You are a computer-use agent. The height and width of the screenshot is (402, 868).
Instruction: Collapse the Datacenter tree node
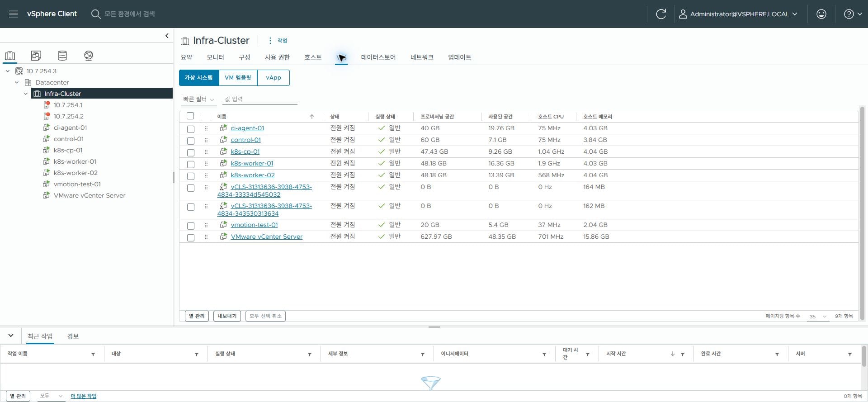17,82
